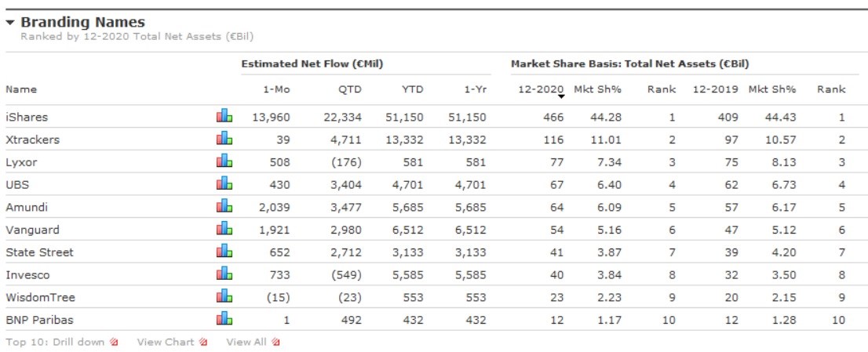Sort by the 12-2019 column header
Image resolution: width=868 pixels, height=352 pixels.
click(715, 89)
